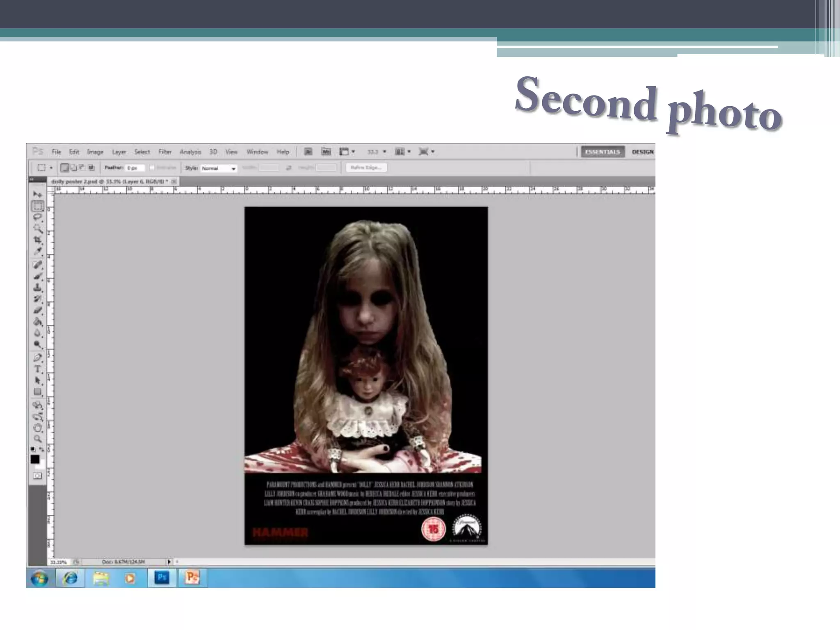This screenshot has width=840, height=630.
Task: Choose Add to selection mode
Action: [x=73, y=168]
